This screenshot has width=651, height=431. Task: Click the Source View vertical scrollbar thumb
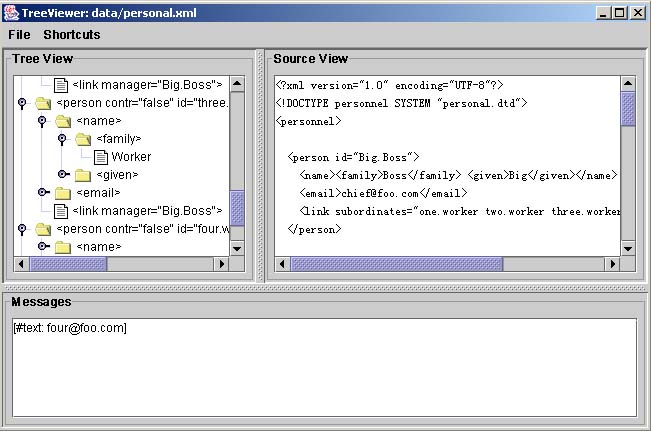point(628,109)
